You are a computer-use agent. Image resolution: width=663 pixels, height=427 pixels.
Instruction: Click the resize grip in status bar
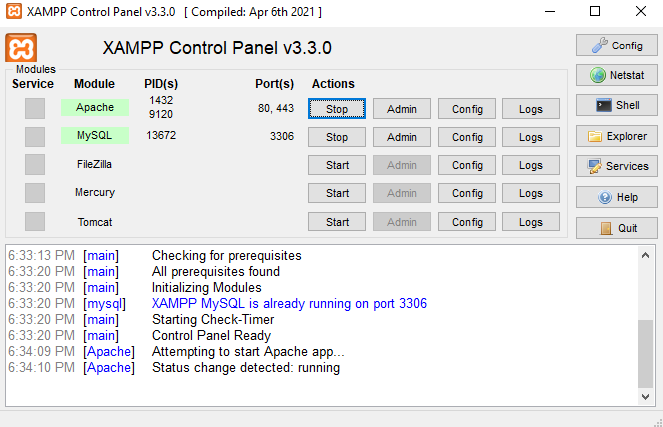click(658, 422)
